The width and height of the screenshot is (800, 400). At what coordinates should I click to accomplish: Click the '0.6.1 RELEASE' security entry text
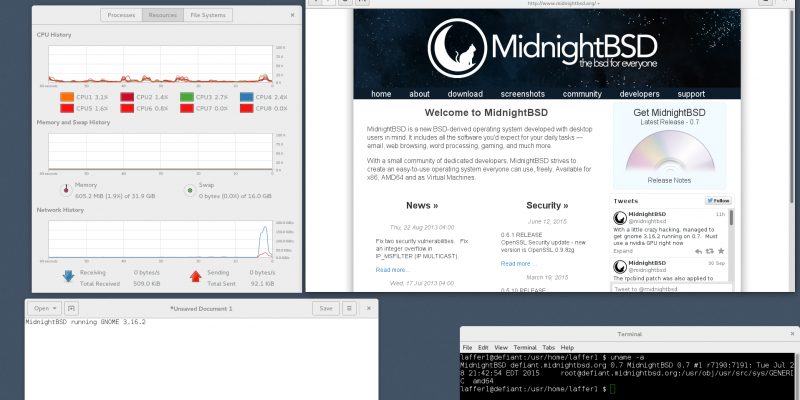[521, 235]
